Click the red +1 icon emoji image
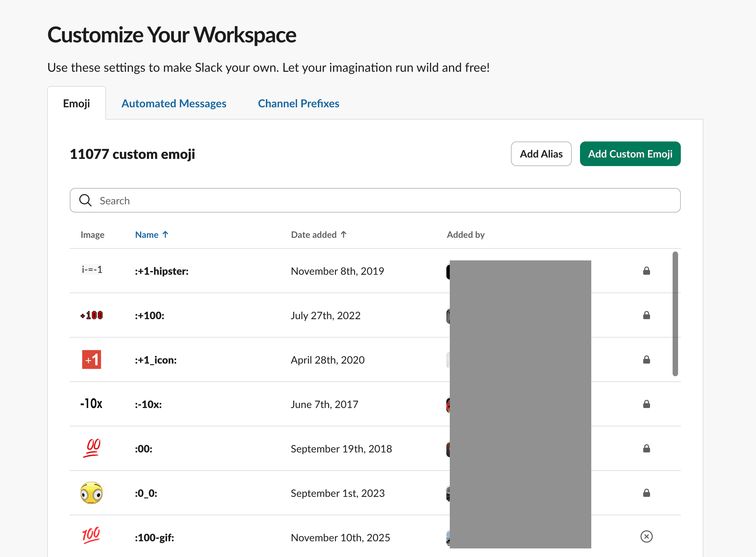The height and width of the screenshot is (557, 756). (x=92, y=359)
